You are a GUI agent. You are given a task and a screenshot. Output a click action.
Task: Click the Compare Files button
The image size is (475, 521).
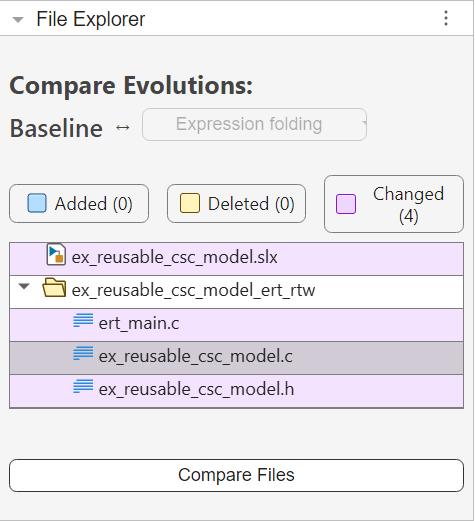(x=236, y=475)
